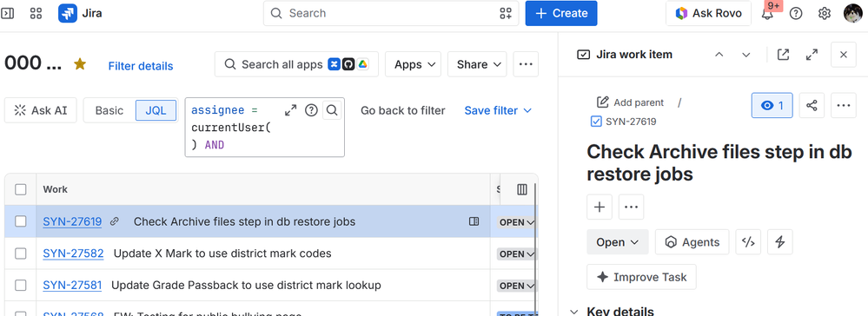Open the settings gear
Image resolution: width=868 pixels, height=316 pixels.
[825, 13]
